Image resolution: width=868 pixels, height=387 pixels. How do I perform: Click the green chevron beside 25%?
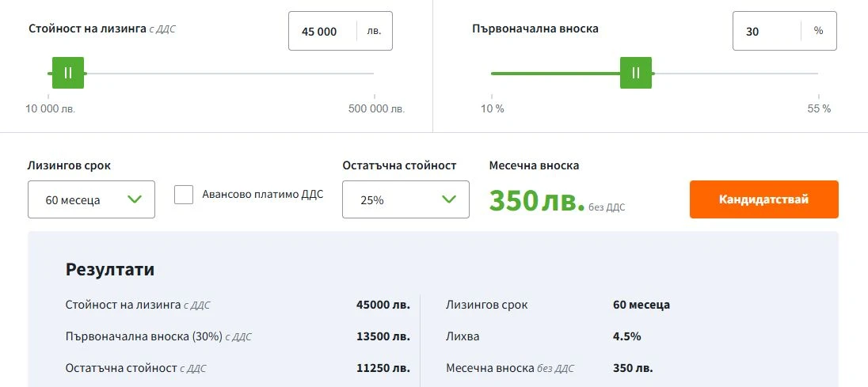pyautogui.click(x=448, y=199)
